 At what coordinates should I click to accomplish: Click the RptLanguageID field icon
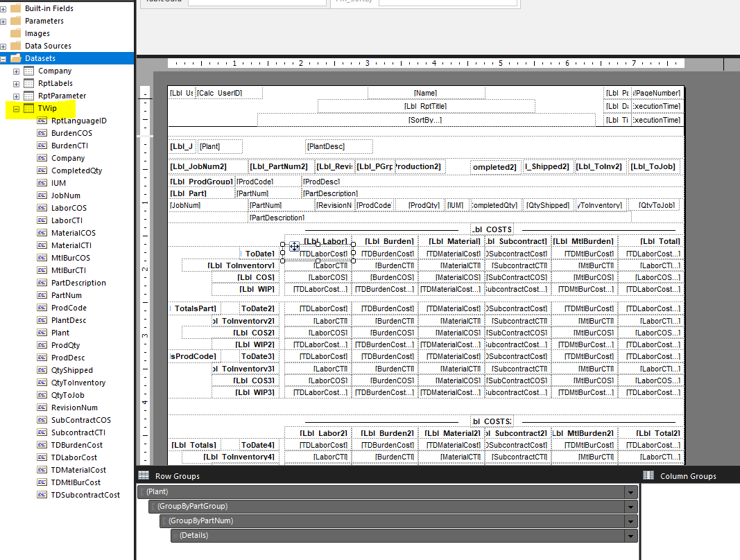[42, 121]
